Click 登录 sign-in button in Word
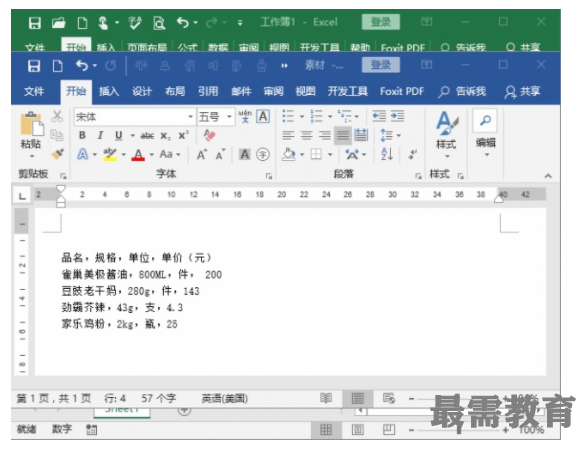The image size is (582, 451). click(x=381, y=65)
